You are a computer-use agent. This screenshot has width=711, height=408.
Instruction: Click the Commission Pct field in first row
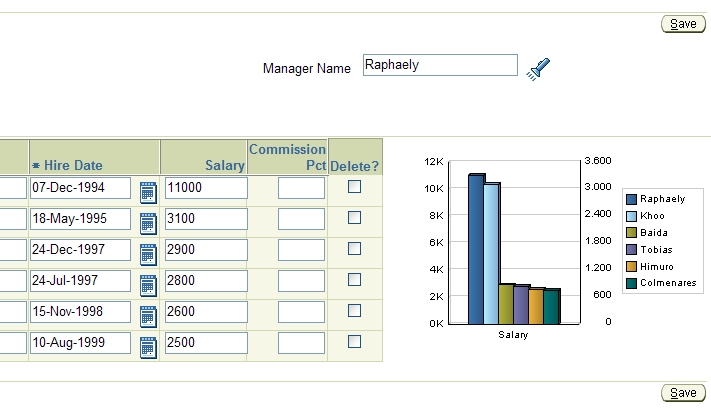tap(301, 188)
